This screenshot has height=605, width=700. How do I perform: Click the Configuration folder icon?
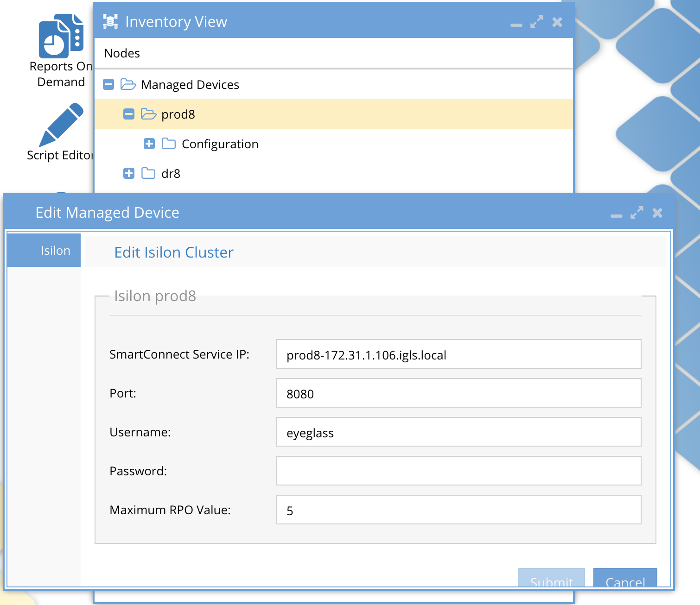tap(169, 144)
